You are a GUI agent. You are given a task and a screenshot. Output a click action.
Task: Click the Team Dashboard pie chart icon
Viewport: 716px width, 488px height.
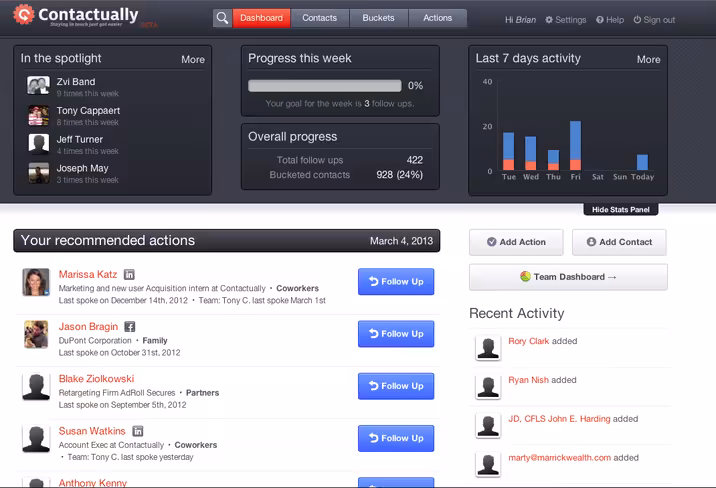[x=525, y=276]
